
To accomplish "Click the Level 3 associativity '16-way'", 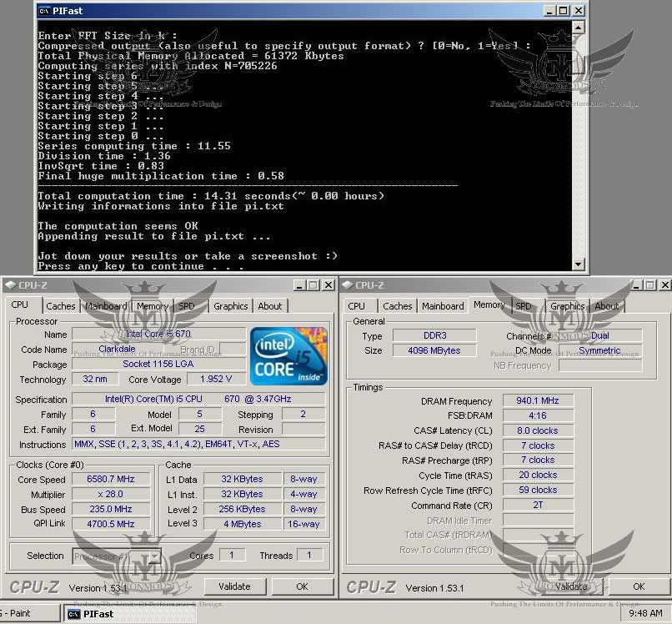I will click(303, 524).
